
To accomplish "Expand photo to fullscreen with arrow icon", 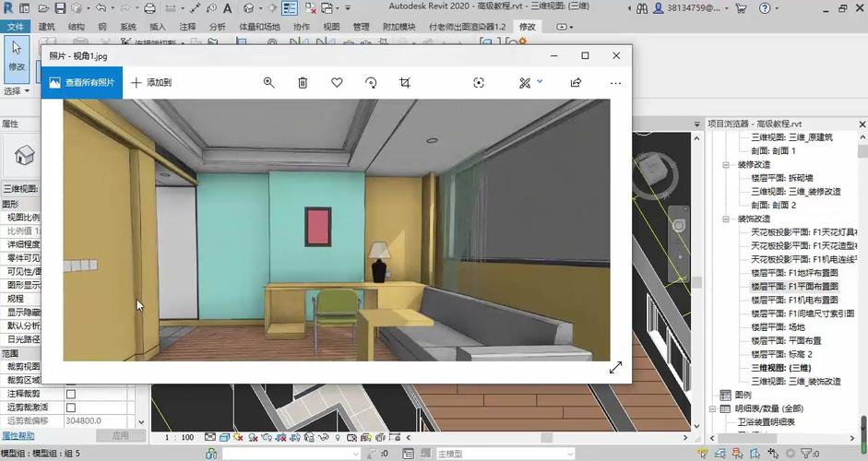I will [615, 367].
